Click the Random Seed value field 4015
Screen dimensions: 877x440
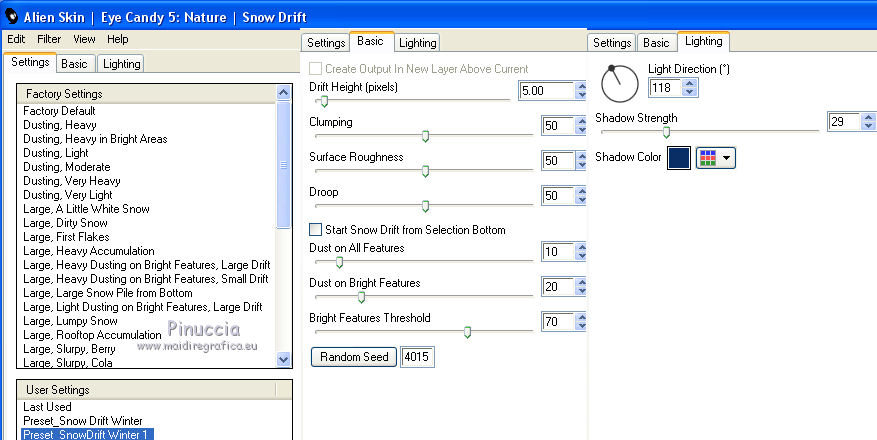(417, 357)
